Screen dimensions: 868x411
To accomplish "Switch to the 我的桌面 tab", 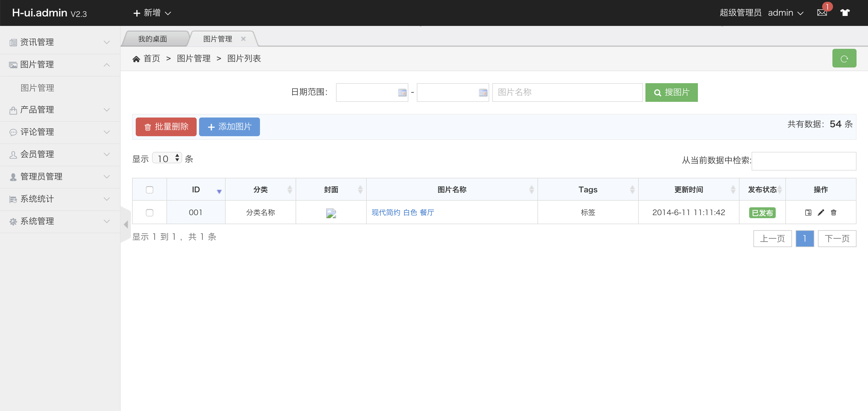I will click(x=153, y=38).
